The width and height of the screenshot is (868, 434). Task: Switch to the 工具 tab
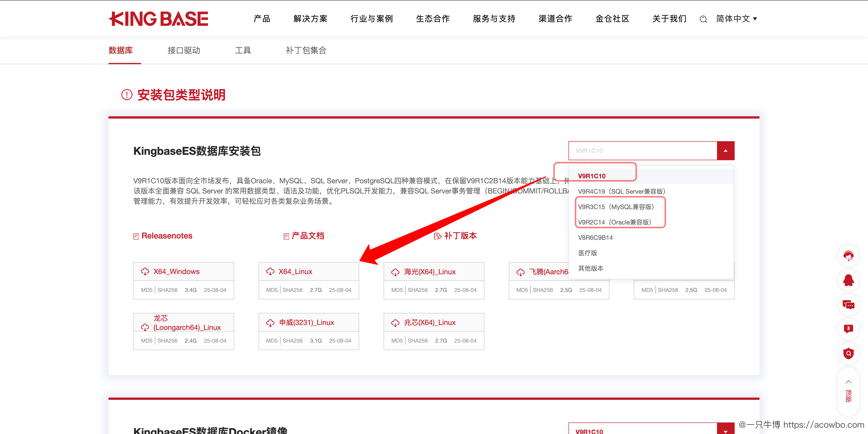coord(243,50)
